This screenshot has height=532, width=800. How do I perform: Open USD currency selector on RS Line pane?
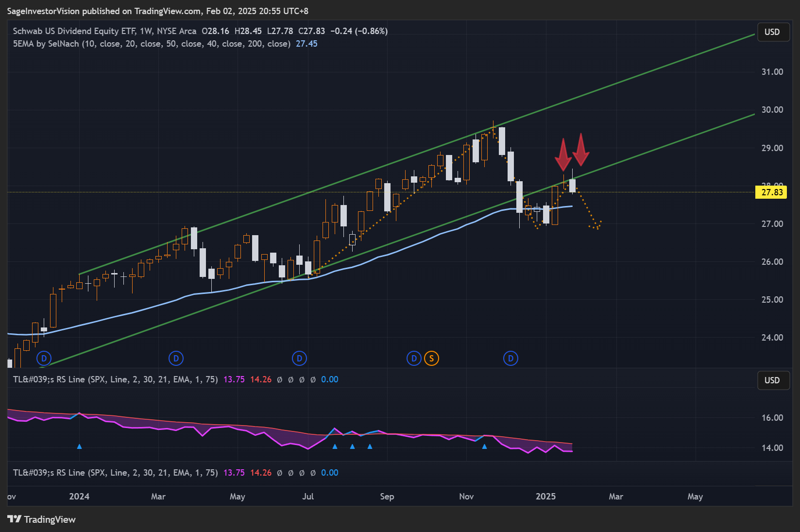pos(772,380)
